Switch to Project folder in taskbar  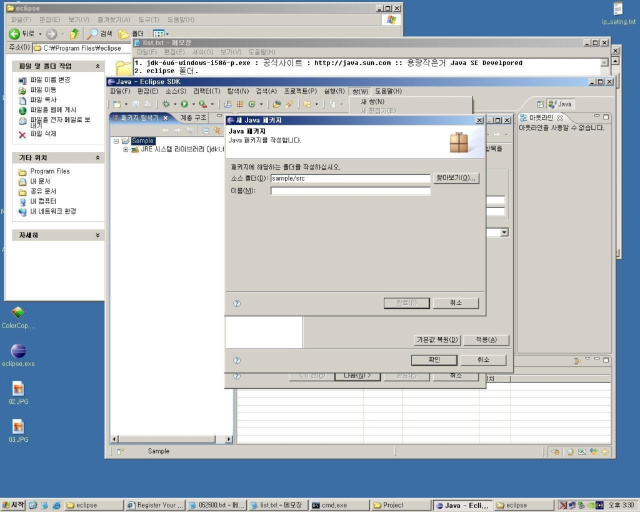tap(401, 505)
